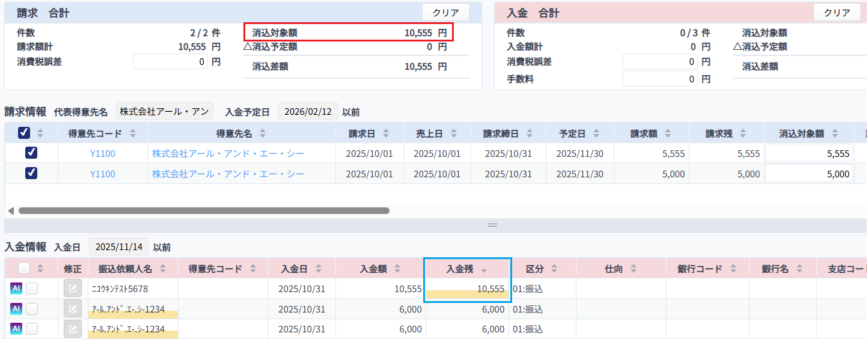868x339 pixels.
Task: Open the 入金予定日 date picker field
Action: [x=308, y=112]
